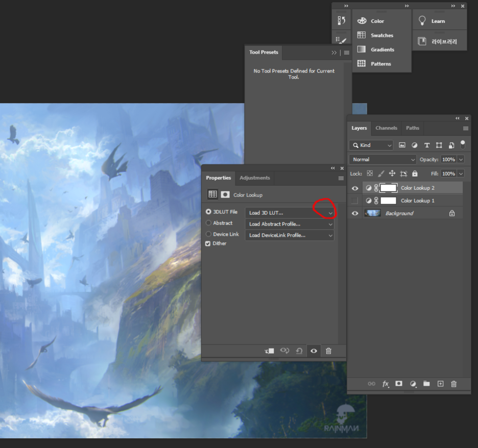Screen dimensions: 478x448
Task: Switch to the Paths tab
Action: [413, 128]
